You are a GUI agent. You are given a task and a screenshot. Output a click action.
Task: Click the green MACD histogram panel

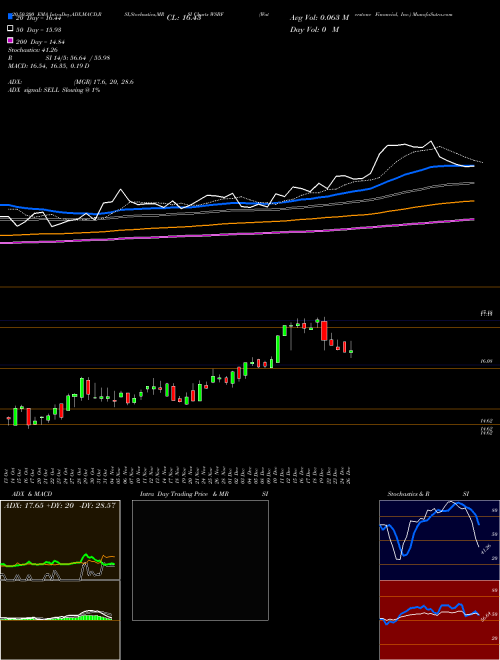tap(60, 620)
